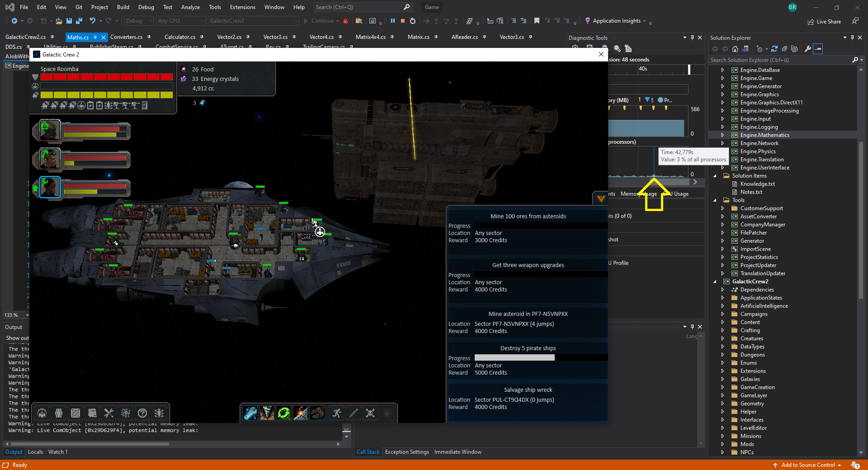Switch to the Matrix4x4.cs tab
Image resolution: width=868 pixels, height=470 pixels.
pyautogui.click(x=370, y=37)
